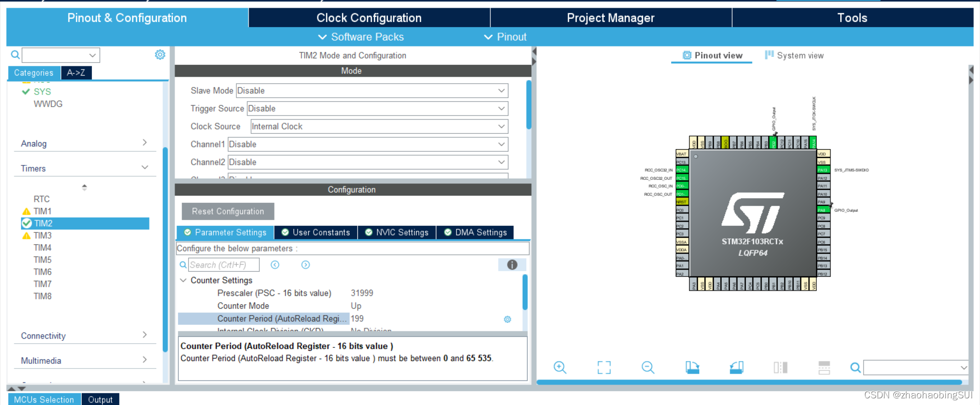The width and height of the screenshot is (980, 405).
Task: Click the peripheral search magnifier icon
Action: pos(15,55)
